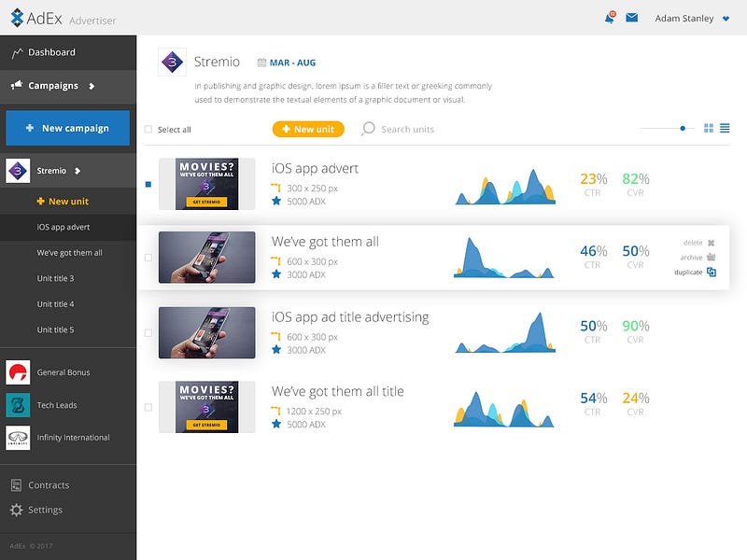Tick the Select all checkbox
This screenshot has width=747, height=560.
coord(148,129)
